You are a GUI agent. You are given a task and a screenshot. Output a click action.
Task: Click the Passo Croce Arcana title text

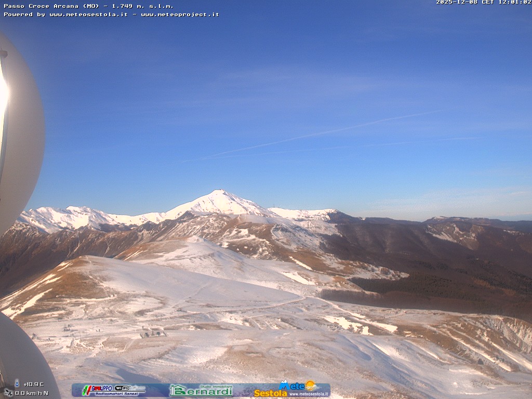click(x=52, y=6)
